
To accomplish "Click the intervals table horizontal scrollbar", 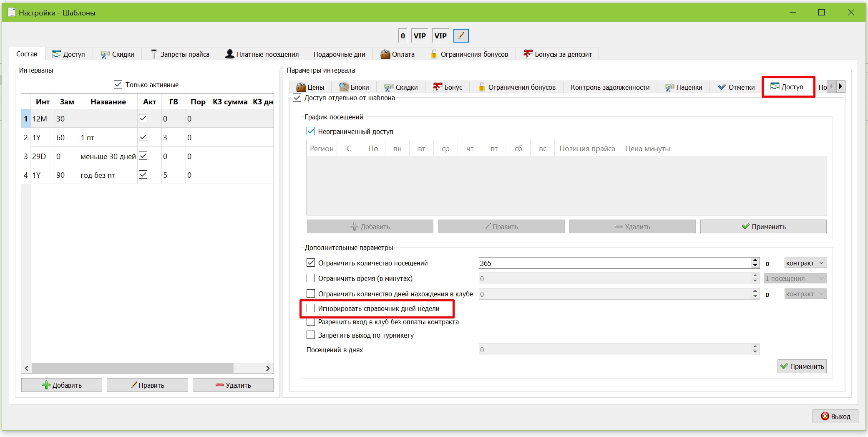I will click(x=147, y=368).
